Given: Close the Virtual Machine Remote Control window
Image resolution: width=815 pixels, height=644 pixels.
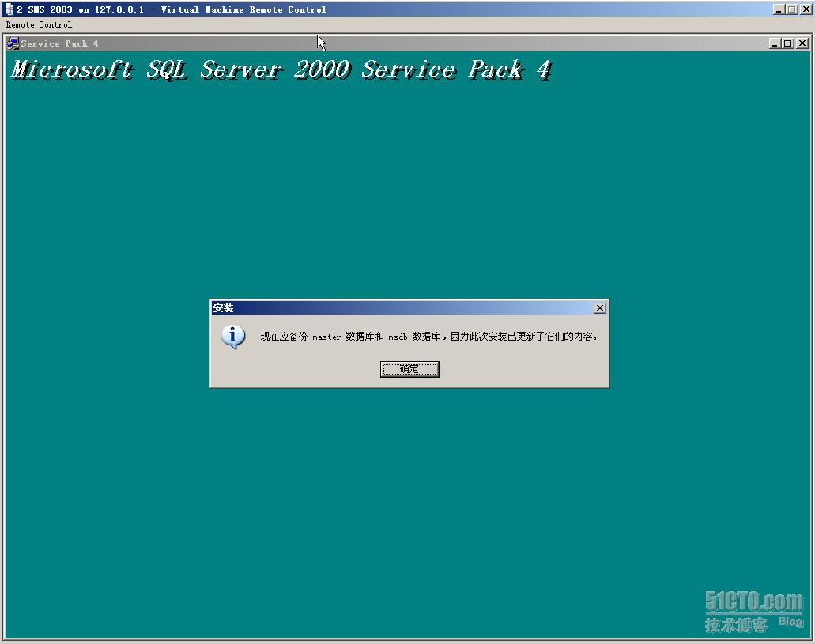Looking at the screenshot, I should click(x=806, y=9).
